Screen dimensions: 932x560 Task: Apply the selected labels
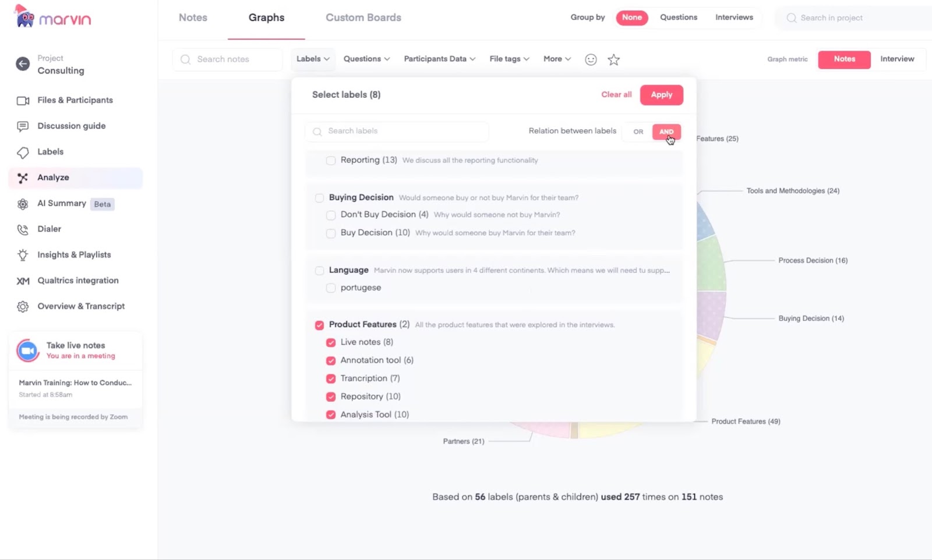(x=661, y=95)
